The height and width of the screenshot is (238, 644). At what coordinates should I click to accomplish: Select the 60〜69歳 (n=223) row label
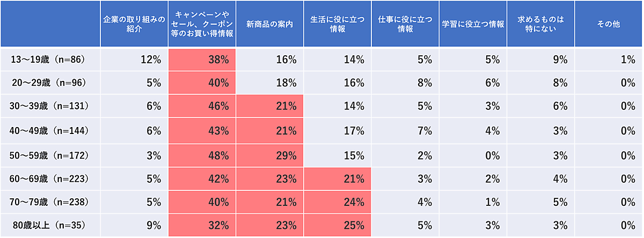point(49,179)
